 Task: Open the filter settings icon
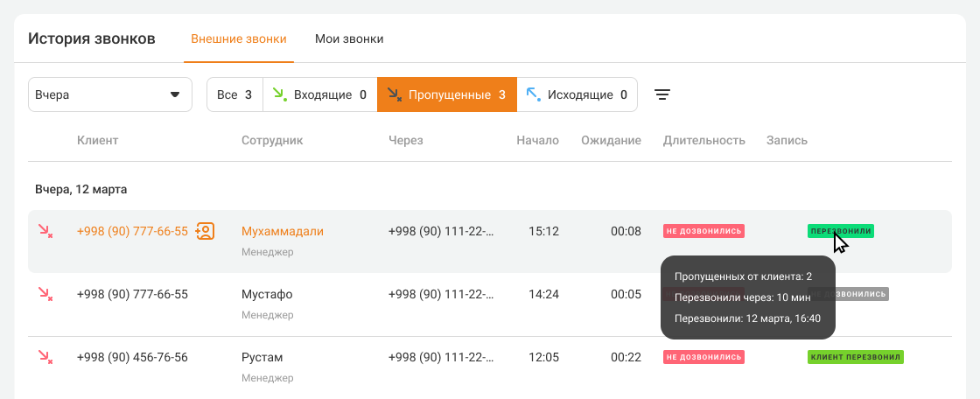(662, 94)
